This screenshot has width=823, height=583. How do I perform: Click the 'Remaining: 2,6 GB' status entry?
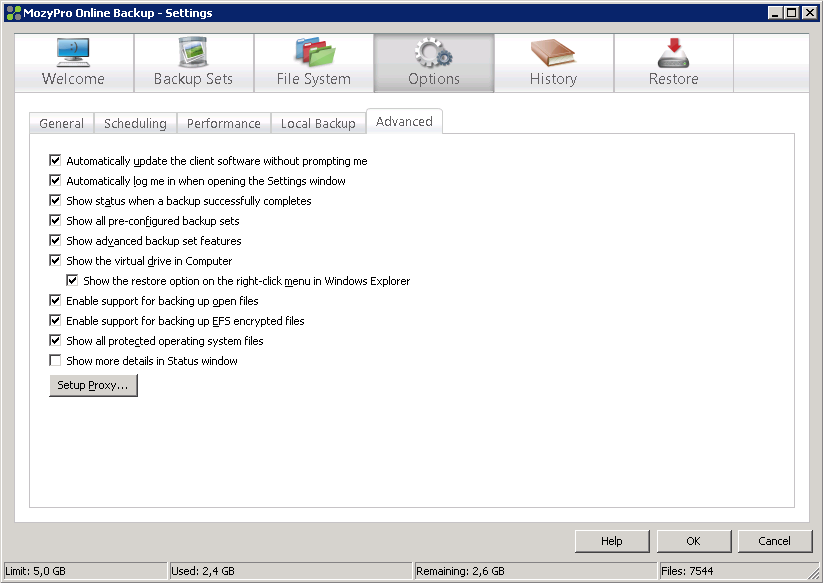point(535,571)
